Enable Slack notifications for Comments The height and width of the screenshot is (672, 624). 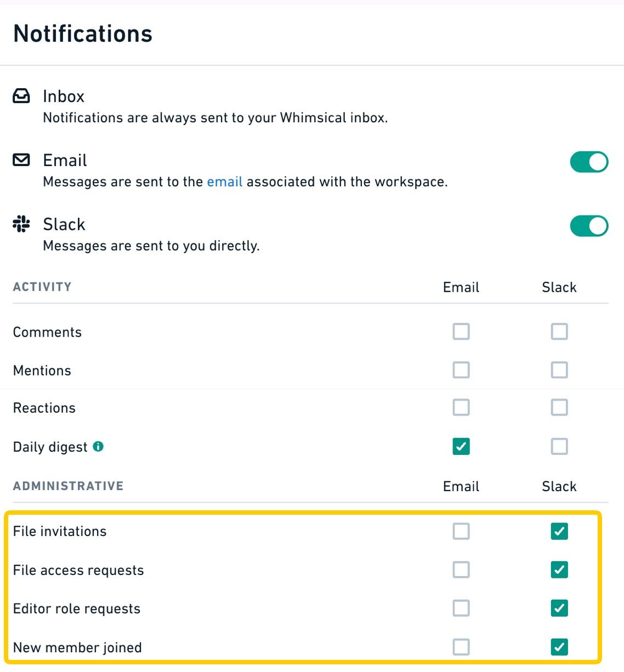[x=559, y=332]
